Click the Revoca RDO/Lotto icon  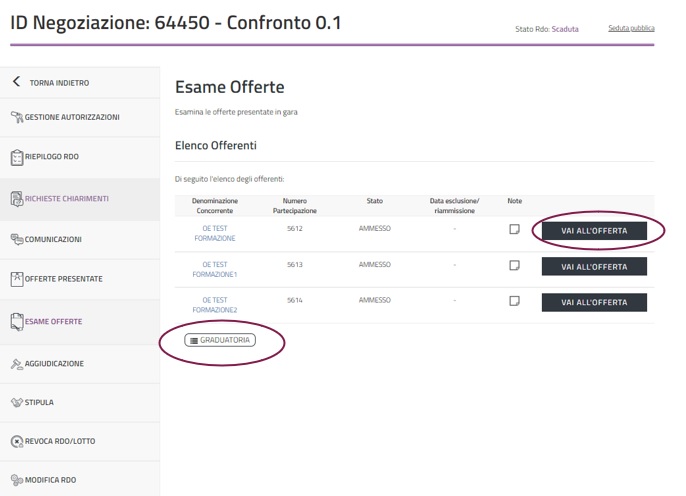click(x=16, y=442)
